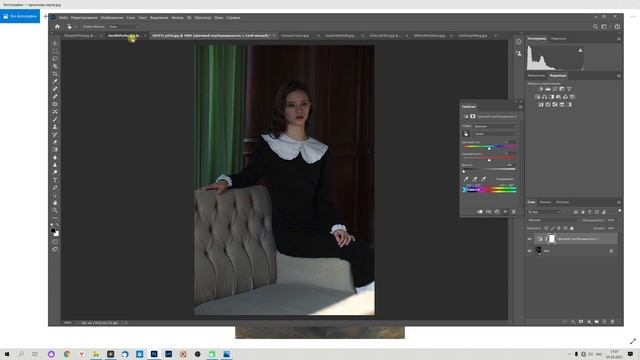Toggle adjustment visibility eye in Properties
The height and width of the screenshot is (360, 640).
coord(505,212)
